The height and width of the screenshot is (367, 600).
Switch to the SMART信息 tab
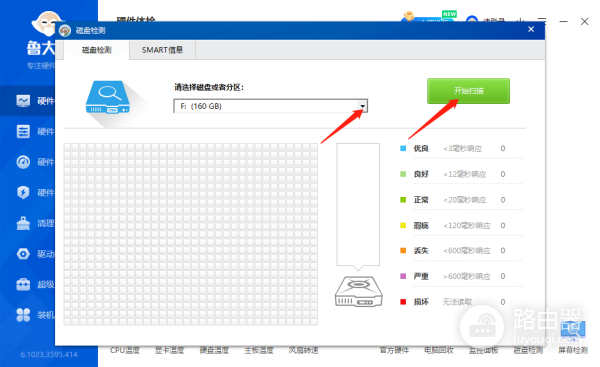tap(162, 50)
